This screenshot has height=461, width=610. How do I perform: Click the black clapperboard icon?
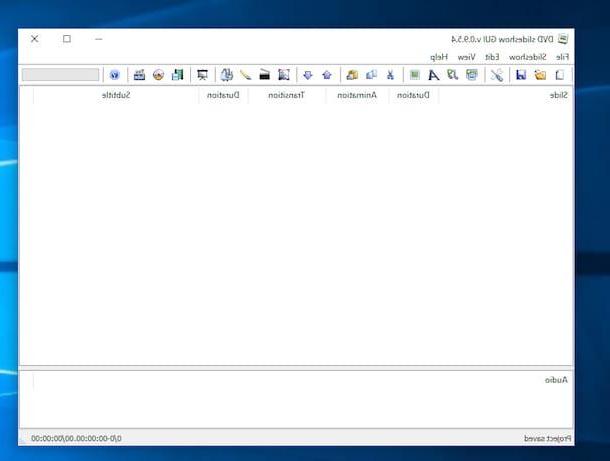click(265, 75)
